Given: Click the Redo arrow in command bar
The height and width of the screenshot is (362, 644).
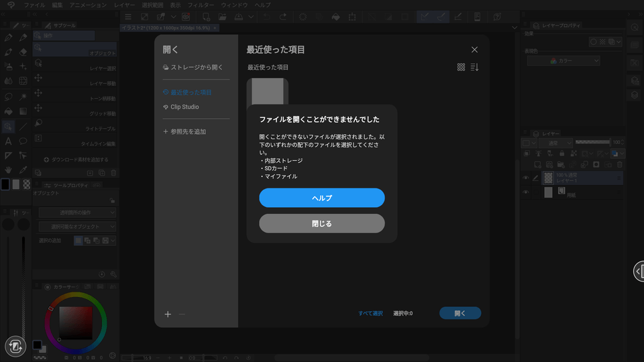Looking at the screenshot, I should 282,17.
